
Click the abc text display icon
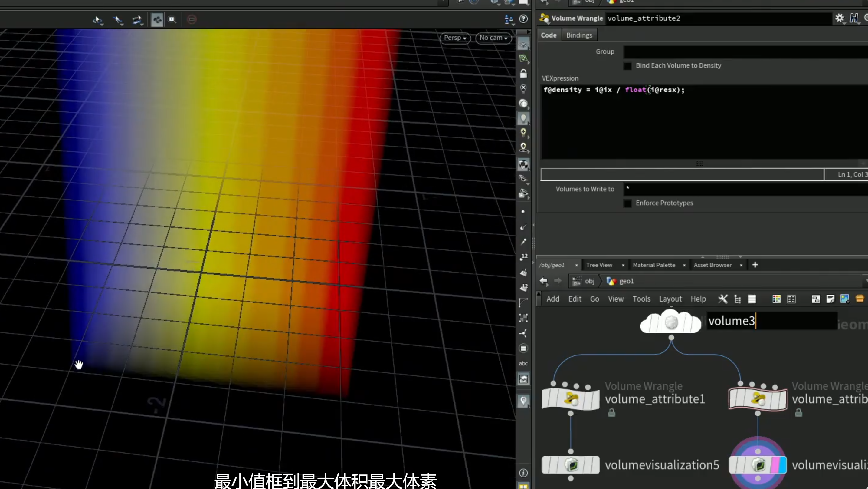tap(523, 363)
